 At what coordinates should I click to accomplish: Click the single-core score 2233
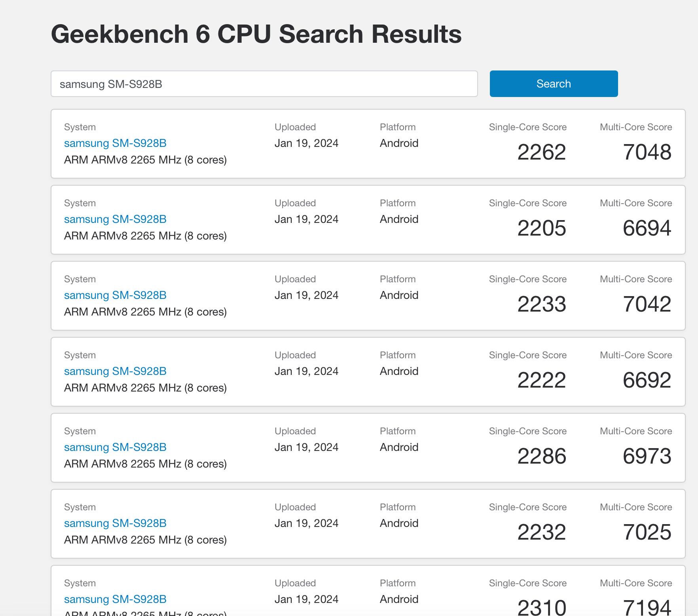pos(542,304)
